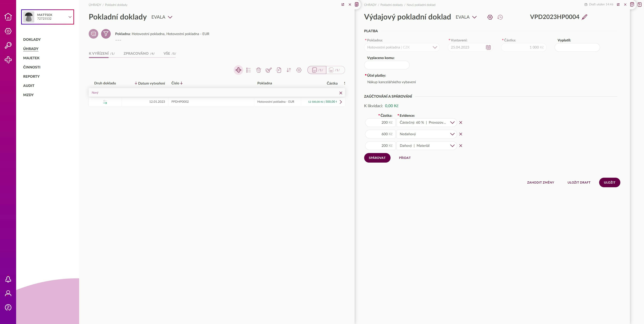Open REPORTY menu section
This screenshot has height=324, width=644.
[x=31, y=77]
